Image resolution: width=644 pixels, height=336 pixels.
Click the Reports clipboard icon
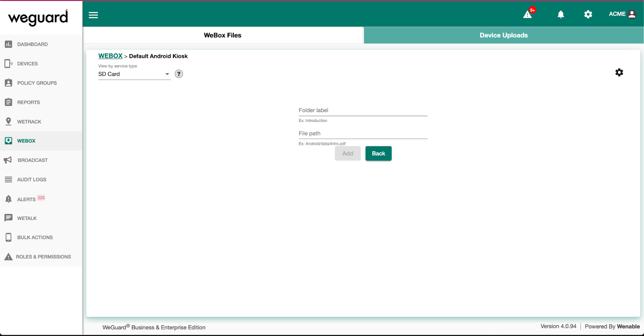(x=8, y=102)
